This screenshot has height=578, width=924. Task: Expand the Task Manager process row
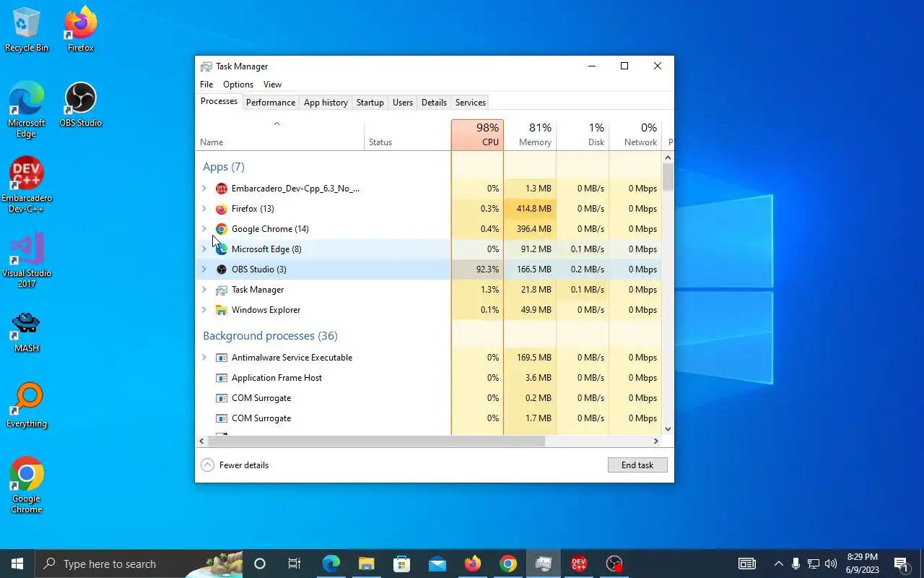(204, 290)
